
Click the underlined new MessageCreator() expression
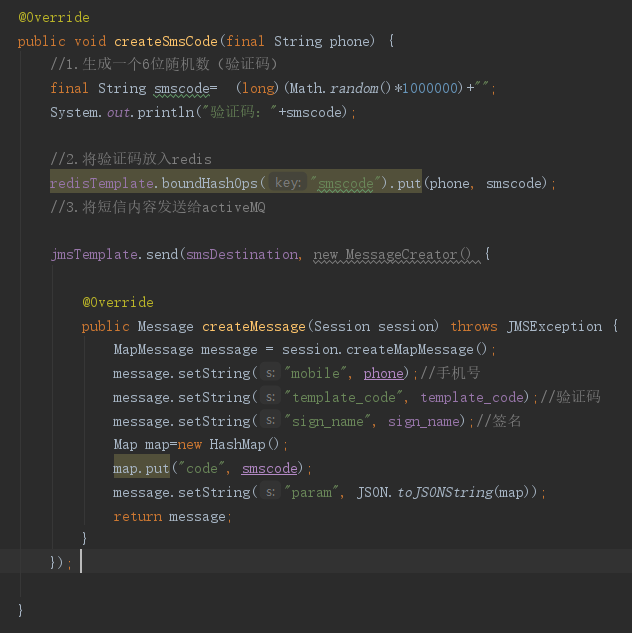pyautogui.click(x=392, y=254)
